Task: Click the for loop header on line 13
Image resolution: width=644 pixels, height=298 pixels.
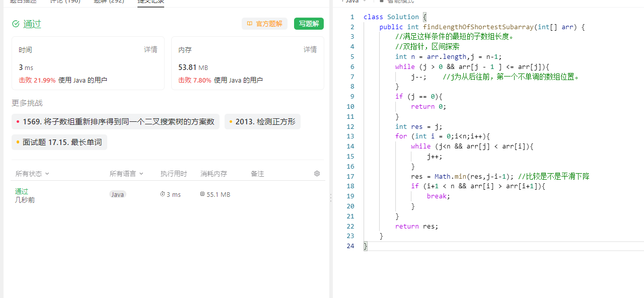Action: [x=443, y=136]
